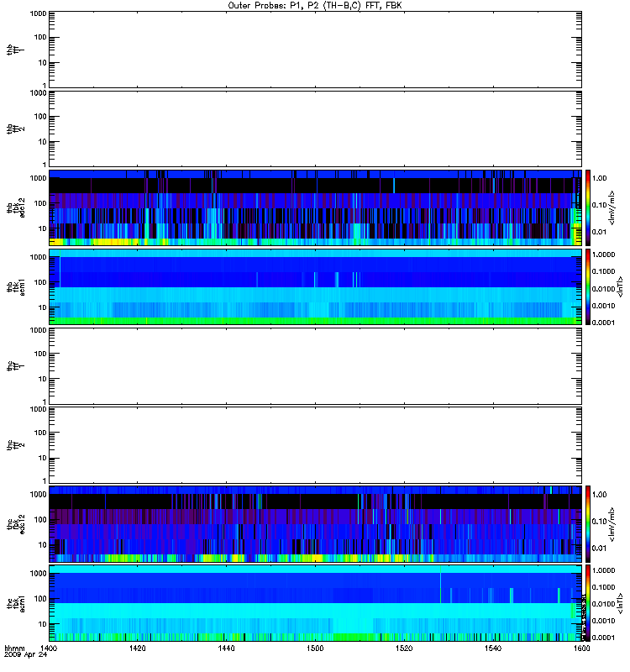Click the thb scm1 color bar
Image resolution: width=630 pixels, height=672 pixels.
tap(588, 287)
